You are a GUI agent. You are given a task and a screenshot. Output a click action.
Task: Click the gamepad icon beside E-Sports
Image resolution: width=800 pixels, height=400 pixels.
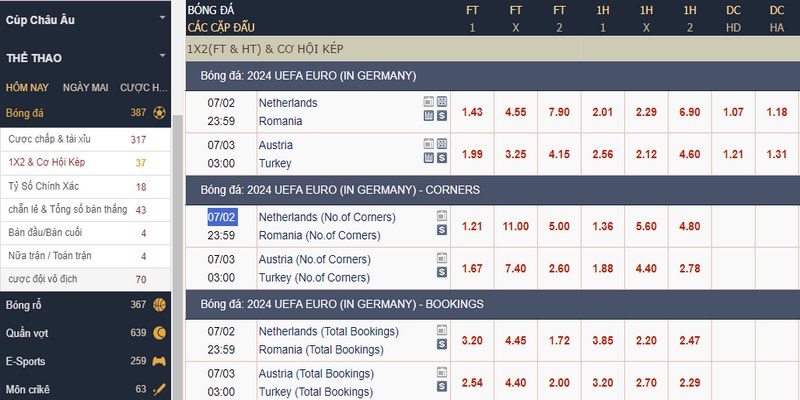[159, 361]
